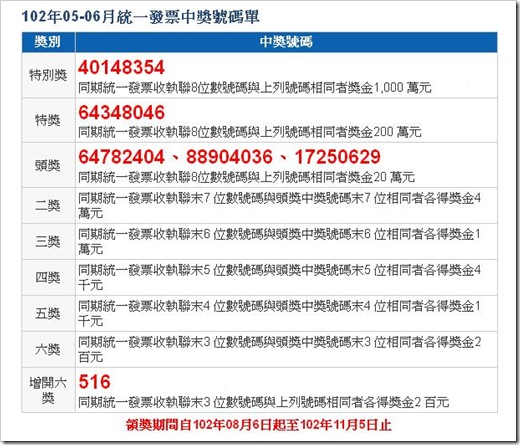
Task: Click the 獎別 column header
Action: pyautogui.click(x=48, y=42)
